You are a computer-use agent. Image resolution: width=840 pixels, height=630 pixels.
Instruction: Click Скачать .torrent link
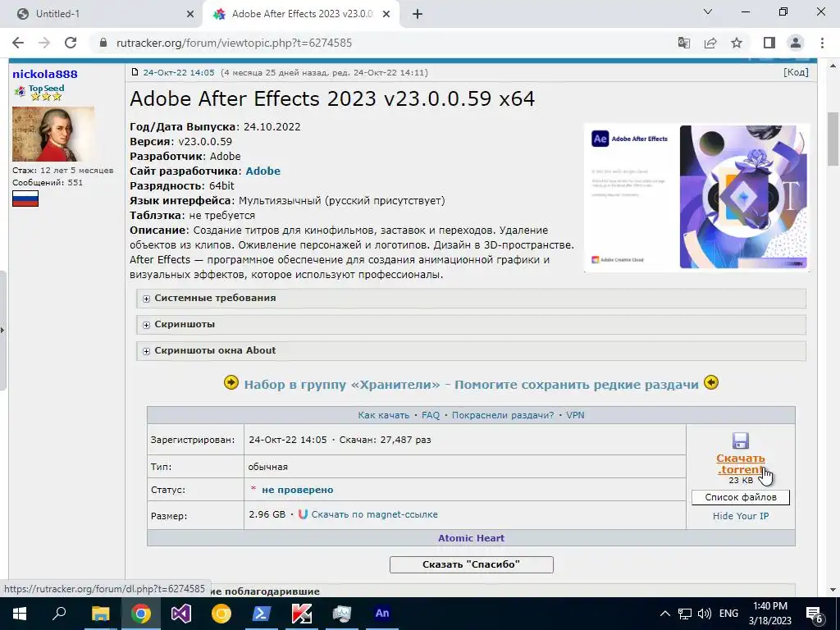741,464
